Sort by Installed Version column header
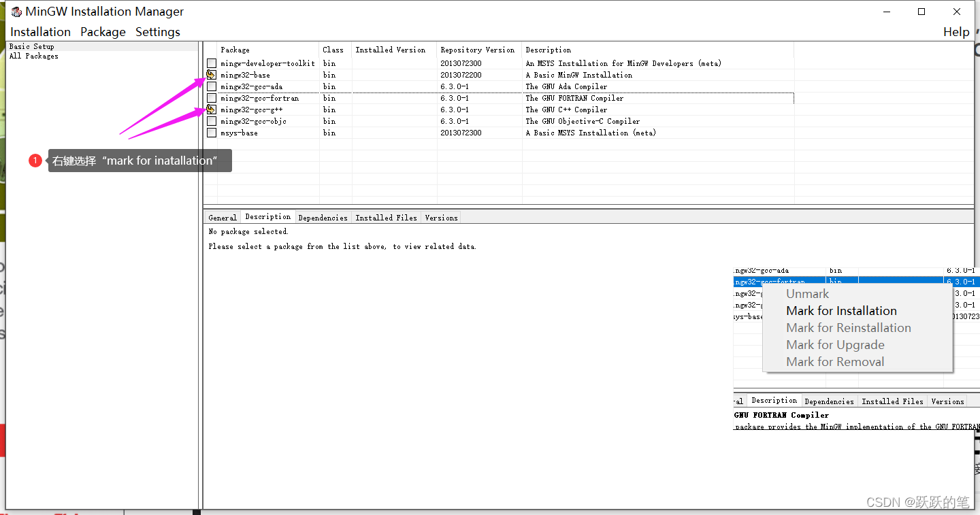 tap(394, 50)
